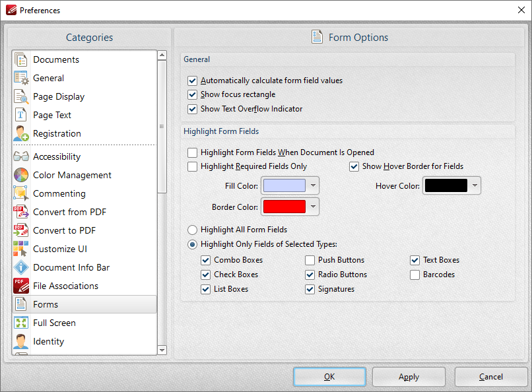Select the Commenting sticky-note icon
This screenshot has width=532, height=392.
(x=21, y=193)
